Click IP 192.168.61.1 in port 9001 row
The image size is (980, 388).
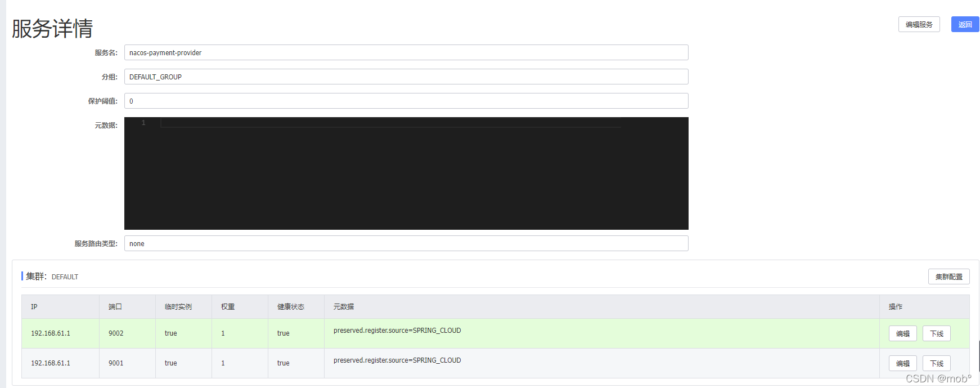pos(51,363)
